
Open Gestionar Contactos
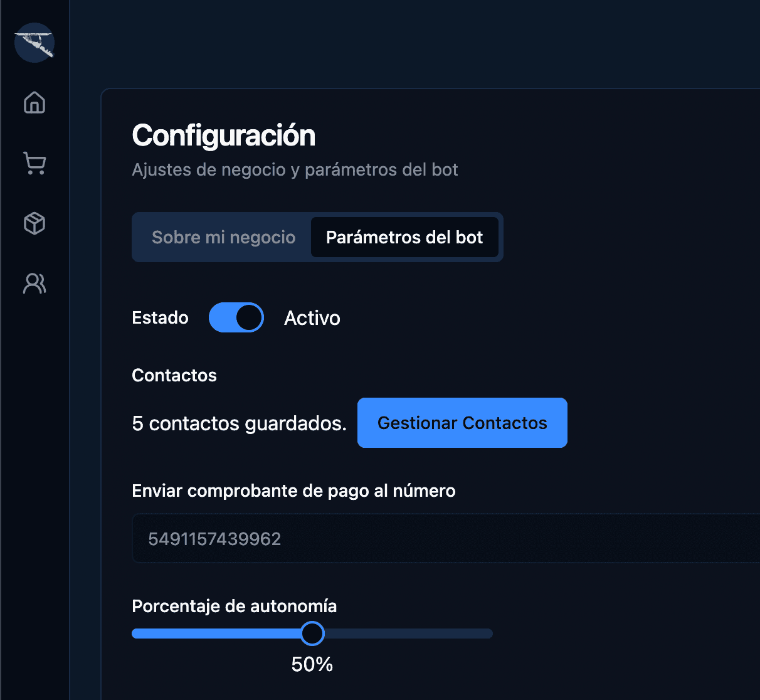pyautogui.click(x=462, y=423)
